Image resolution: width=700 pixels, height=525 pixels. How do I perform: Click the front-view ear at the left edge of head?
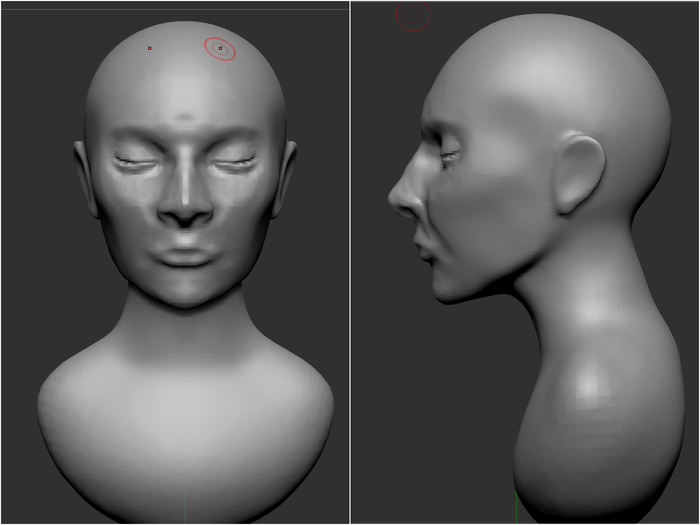(x=83, y=175)
